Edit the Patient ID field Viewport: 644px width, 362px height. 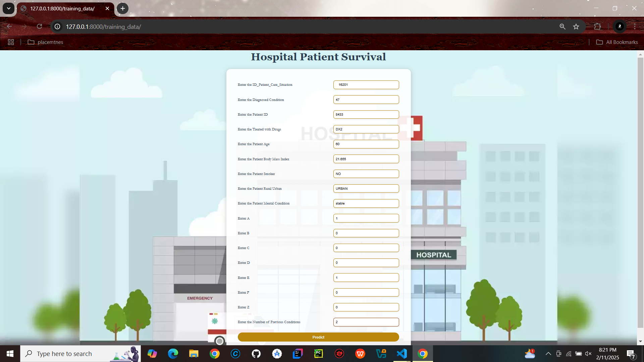tap(366, 114)
